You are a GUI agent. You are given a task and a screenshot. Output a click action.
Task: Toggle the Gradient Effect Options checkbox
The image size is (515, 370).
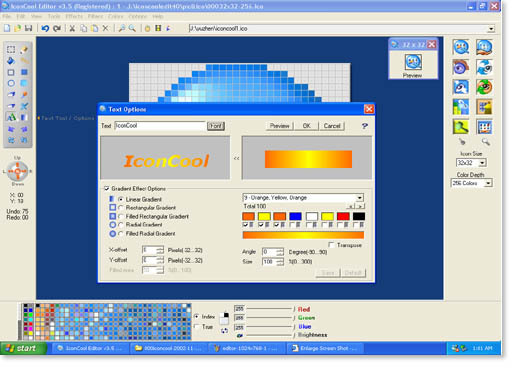tap(107, 189)
